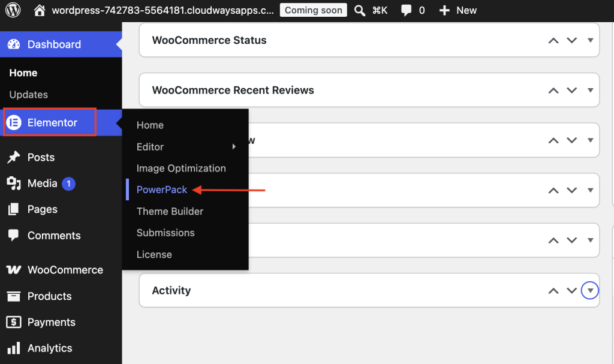Click the Products archive box icon

coord(14,296)
